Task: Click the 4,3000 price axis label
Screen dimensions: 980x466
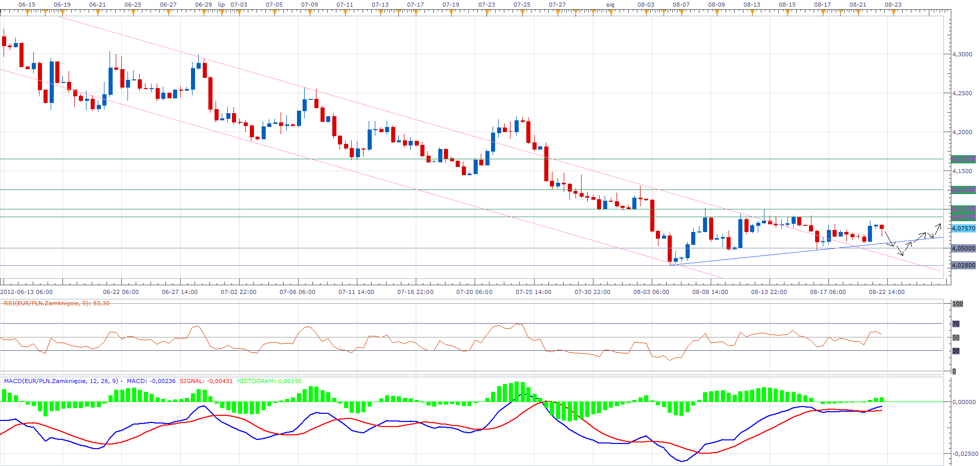Action: tap(962, 54)
